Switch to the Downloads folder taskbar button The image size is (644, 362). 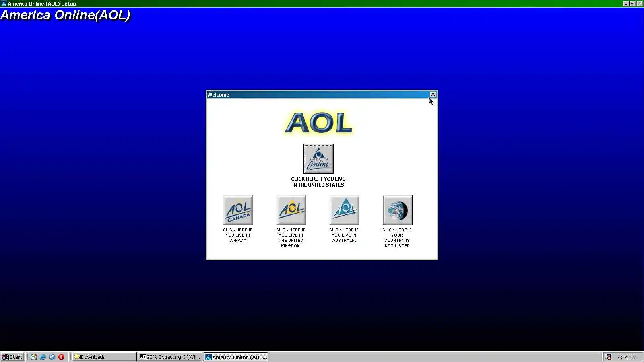pyautogui.click(x=105, y=357)
